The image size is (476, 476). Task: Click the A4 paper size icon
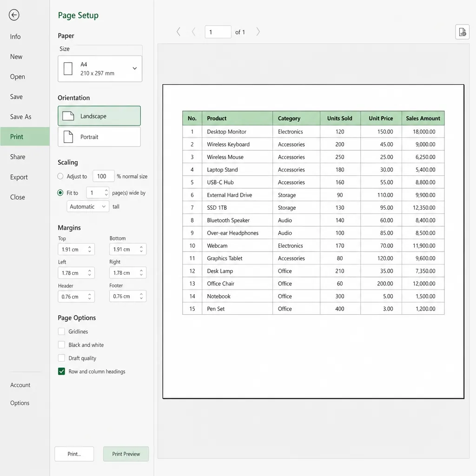point(68,69)
